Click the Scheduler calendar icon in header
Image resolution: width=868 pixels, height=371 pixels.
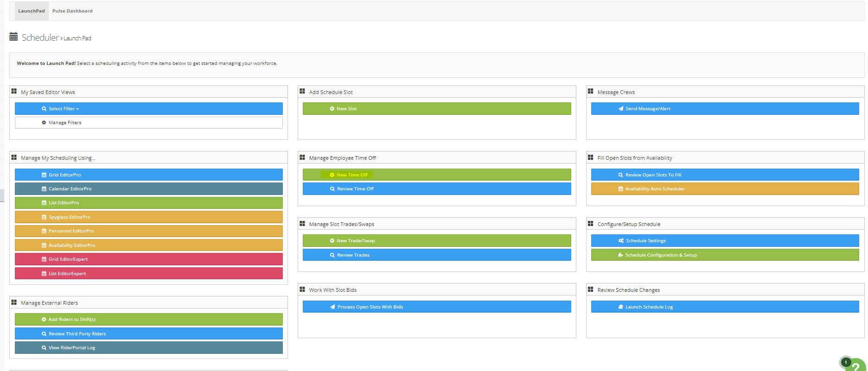13,37
